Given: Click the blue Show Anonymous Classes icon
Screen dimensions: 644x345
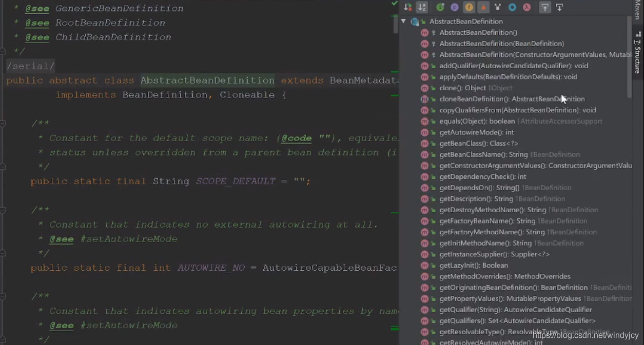Looking at the screenshot, I should (512, 7).
